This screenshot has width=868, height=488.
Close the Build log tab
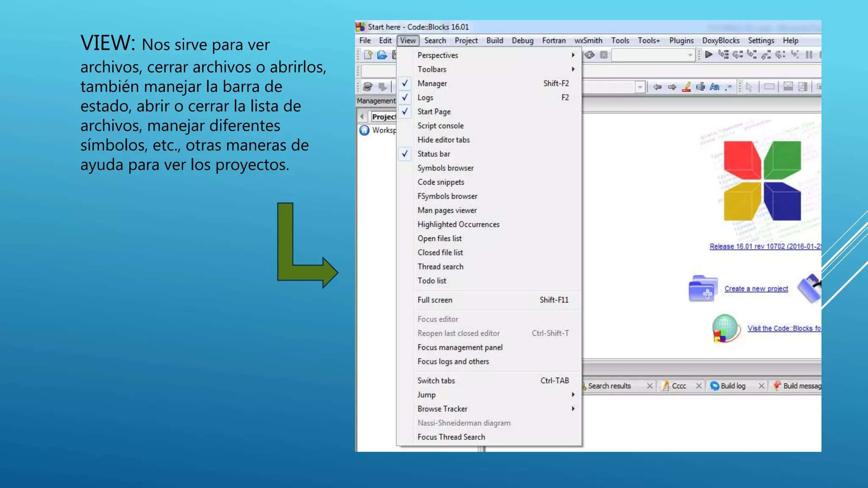coord(762,386)
